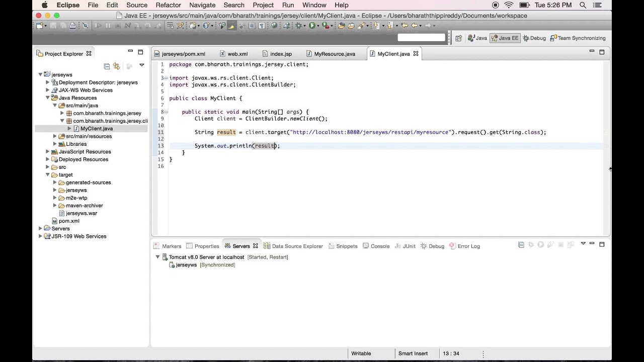This screenshot has height=362, width=644.
Task: Click the Quick Access search field
Action: pos(422,37)
